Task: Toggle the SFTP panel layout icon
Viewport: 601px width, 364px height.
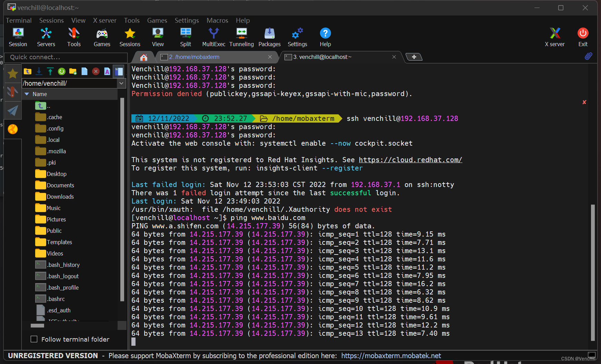Action: [119, 71]
